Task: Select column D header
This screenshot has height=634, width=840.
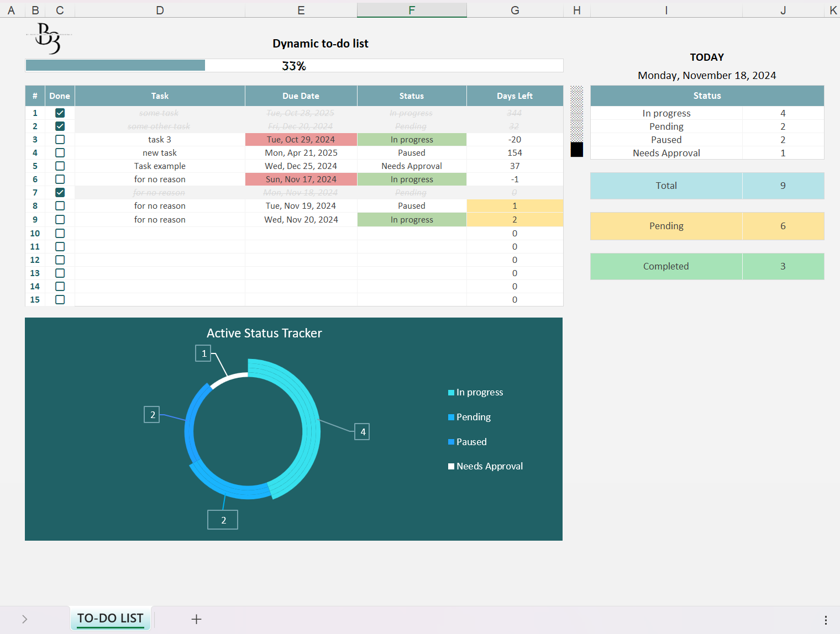Action: point(160,10)
